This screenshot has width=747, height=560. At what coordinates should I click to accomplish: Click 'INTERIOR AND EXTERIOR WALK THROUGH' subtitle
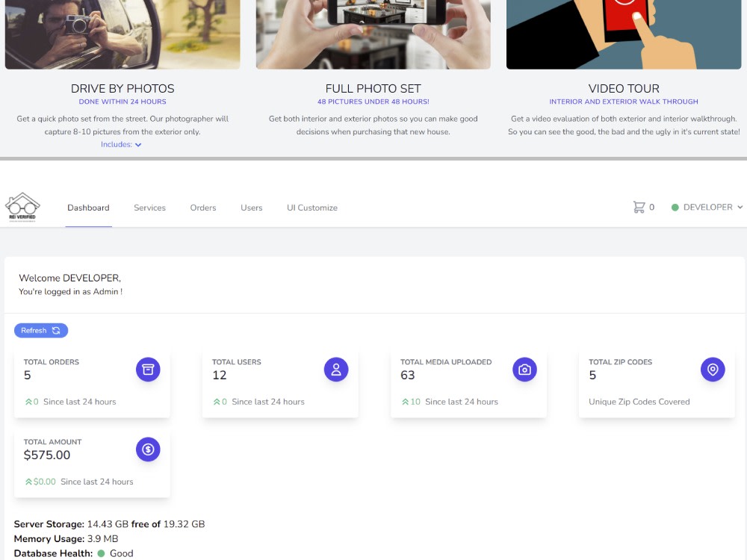coord(624,102)
